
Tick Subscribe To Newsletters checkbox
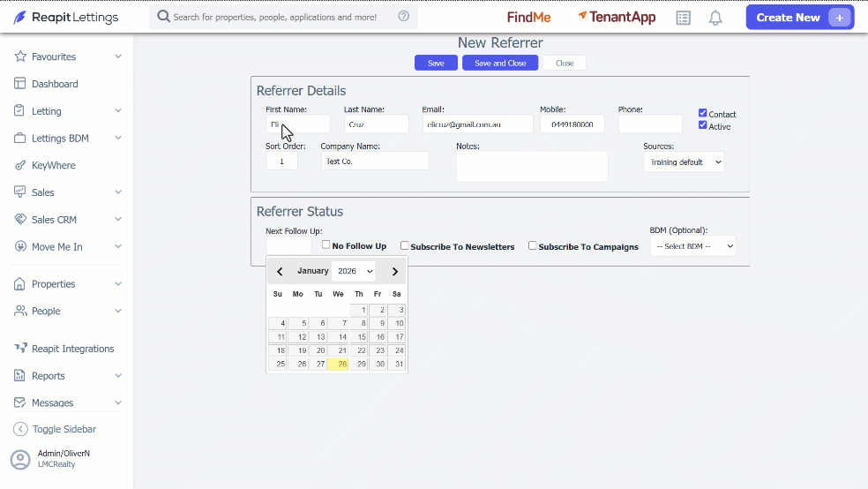(404, 245)
